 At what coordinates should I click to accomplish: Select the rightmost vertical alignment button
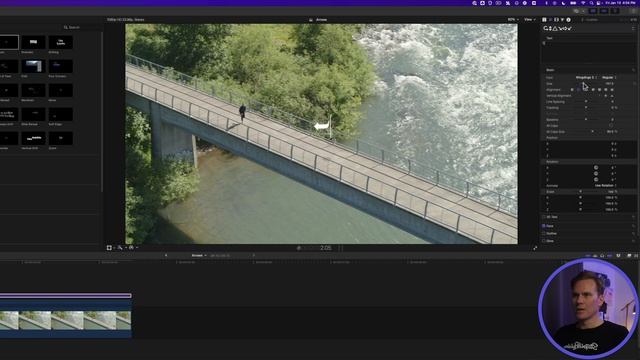coord(612,96)
